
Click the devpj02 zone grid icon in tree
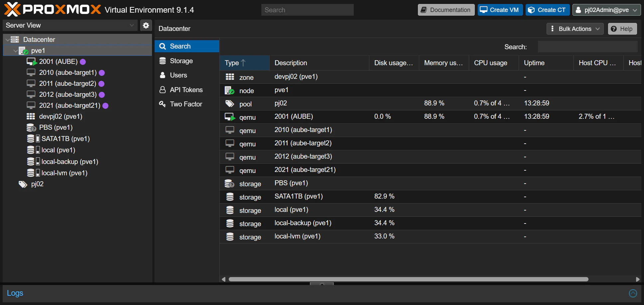click(x=31, y=116)
